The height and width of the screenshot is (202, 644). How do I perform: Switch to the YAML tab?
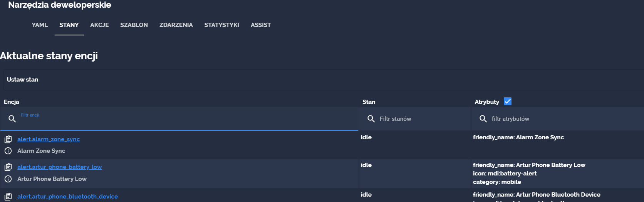tap(40, 25)
